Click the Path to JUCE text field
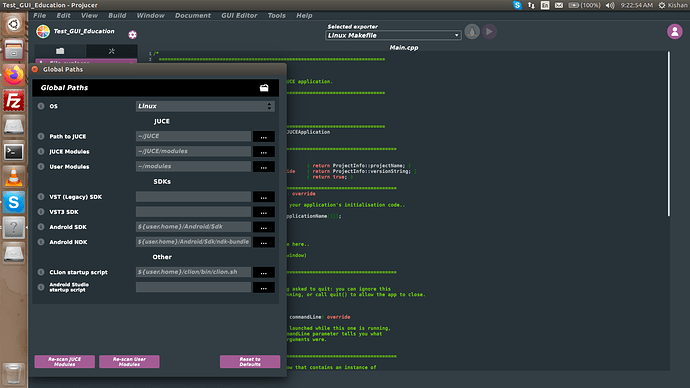690x388 pixels. [193, 136]
